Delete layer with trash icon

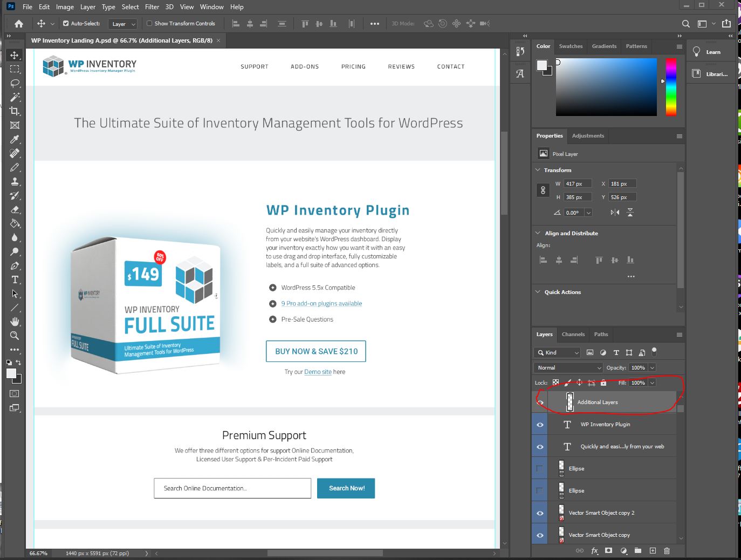tap(667, 551)
